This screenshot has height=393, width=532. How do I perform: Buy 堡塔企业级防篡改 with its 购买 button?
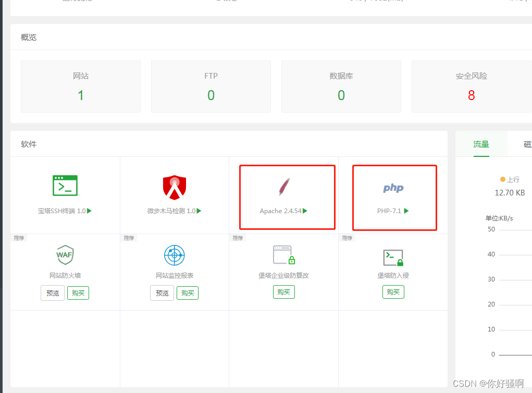point(284,292)
